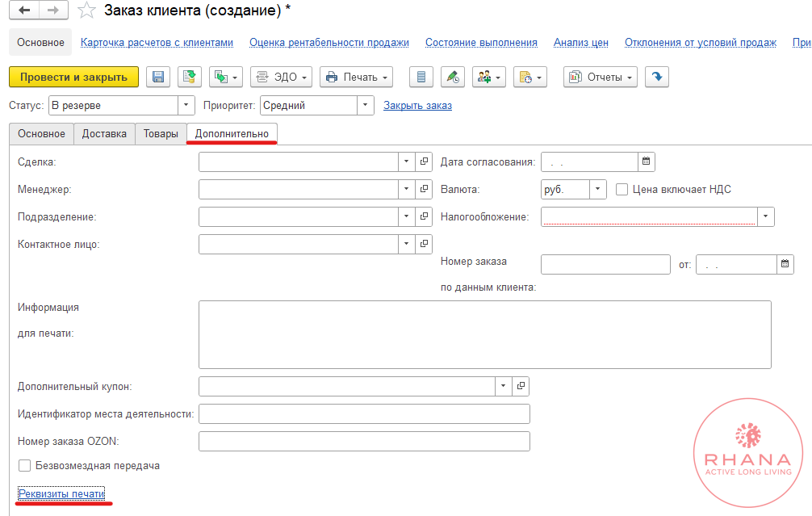Viewport: 812px width, 516px height.
Task: Click the pen with clock icon
Action: [x=453, y=78]
